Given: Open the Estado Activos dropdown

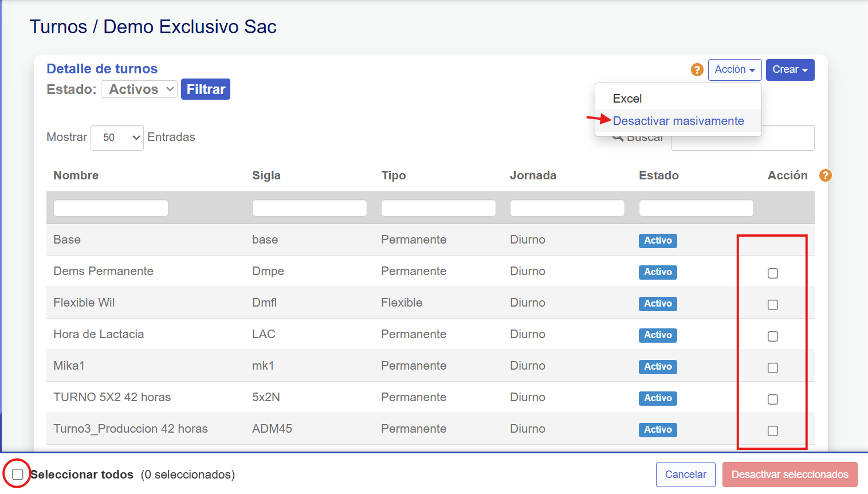Looking at the screenshot, I should click(139, 89).
